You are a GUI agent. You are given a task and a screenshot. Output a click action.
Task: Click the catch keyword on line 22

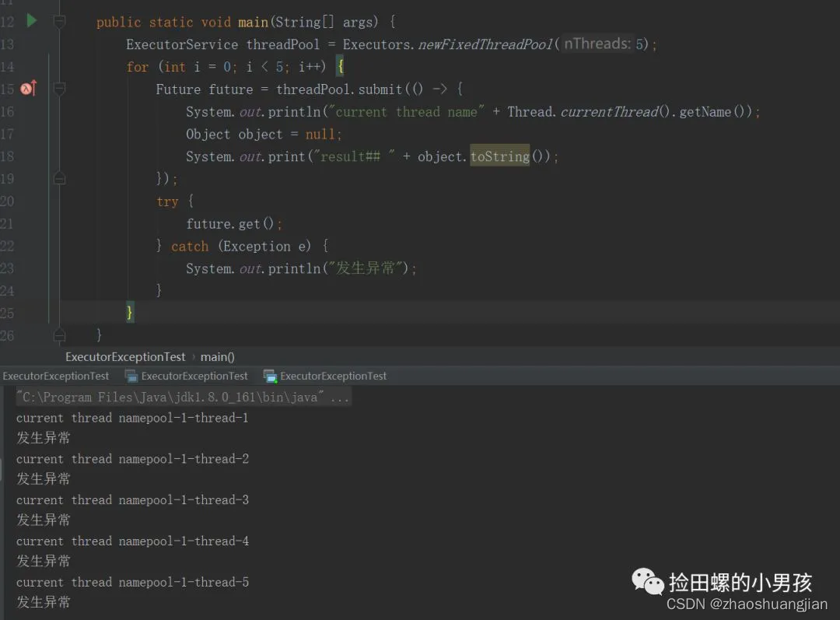click(x=190, y=246)
